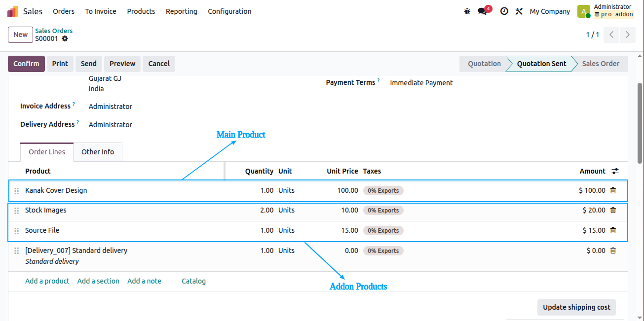
Task: Open the S00001 gear actions menu
Action: (x=65, y=38)
